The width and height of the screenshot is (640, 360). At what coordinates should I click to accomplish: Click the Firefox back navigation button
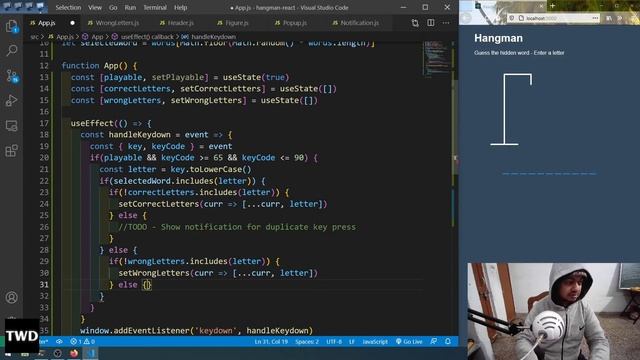467,18
